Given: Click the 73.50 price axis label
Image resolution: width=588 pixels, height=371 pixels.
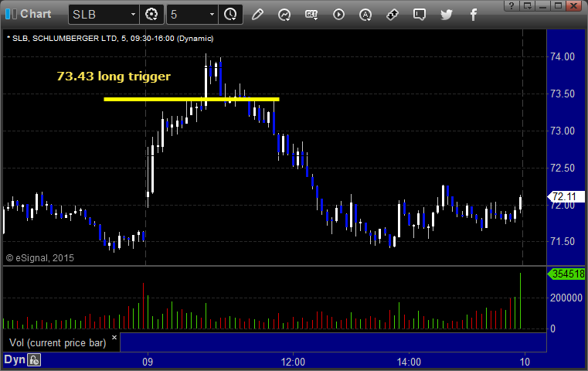Looking at the screenshot, I should [563, 94].
